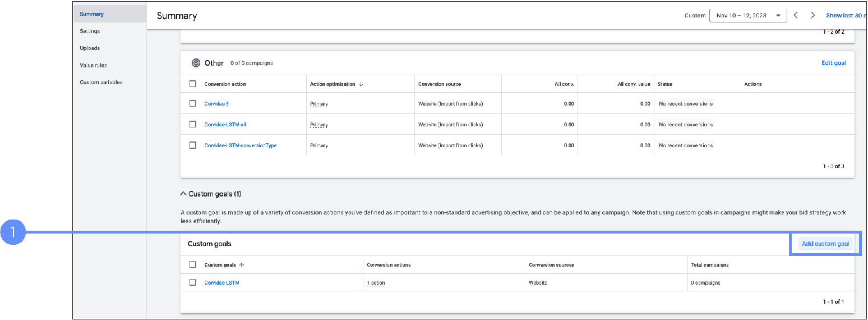Open the Settings page in the sidebar
This screenshot has width=868, height=320.
click(90, 31)
